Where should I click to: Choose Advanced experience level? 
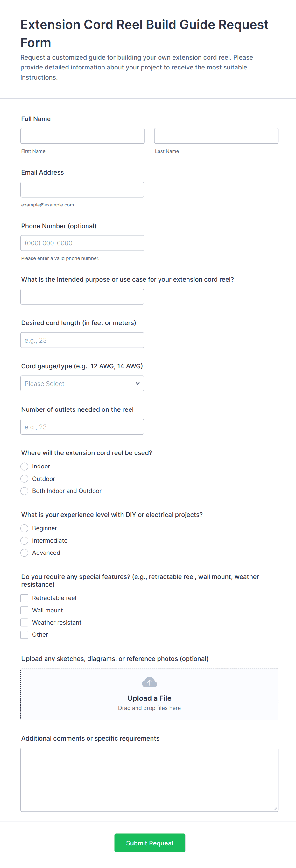coord(24,553)
